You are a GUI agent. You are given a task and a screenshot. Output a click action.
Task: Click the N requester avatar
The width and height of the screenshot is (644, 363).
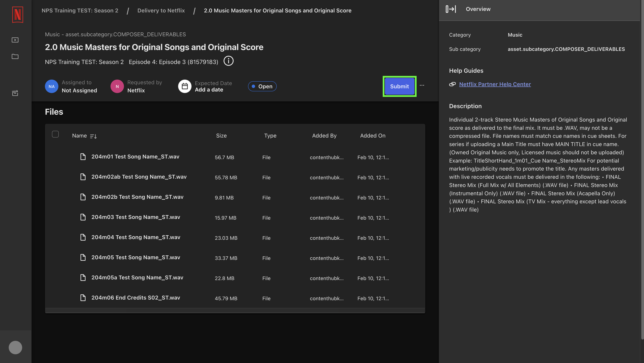(117, 86)
